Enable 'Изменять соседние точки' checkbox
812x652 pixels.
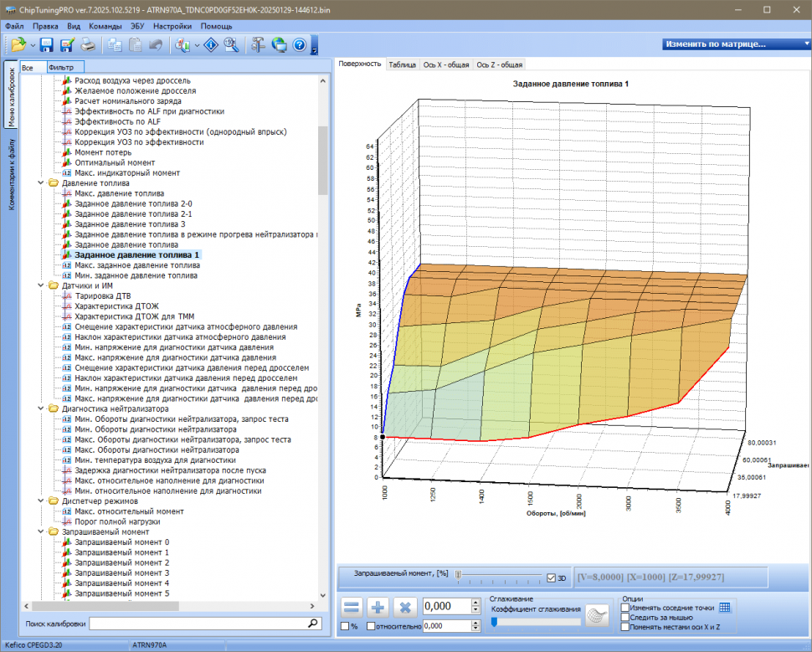coord(625,608)
